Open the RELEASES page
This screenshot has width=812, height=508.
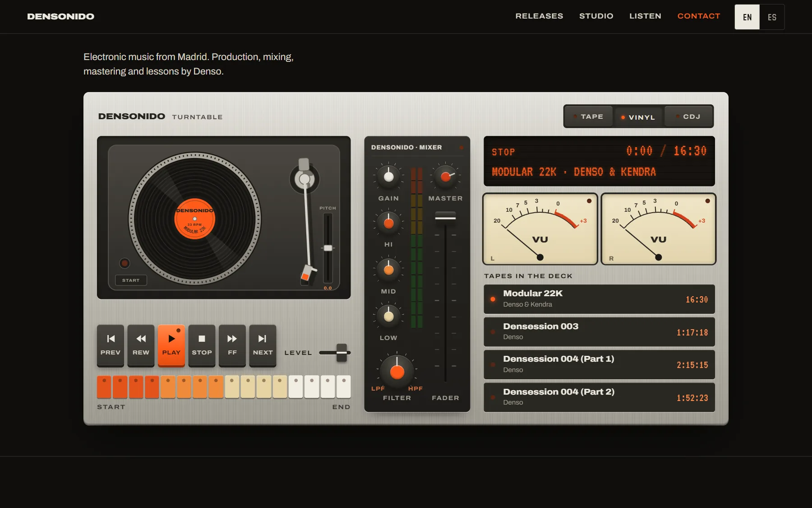[540, 16]
